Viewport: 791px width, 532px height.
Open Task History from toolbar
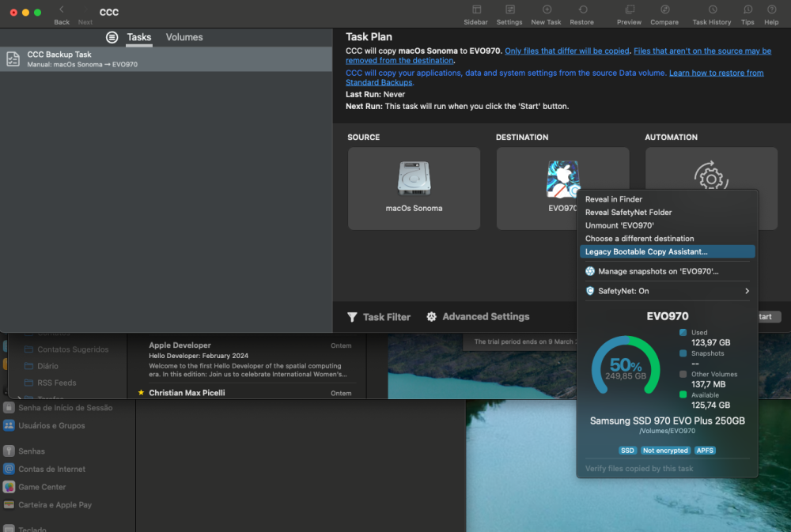712,9
